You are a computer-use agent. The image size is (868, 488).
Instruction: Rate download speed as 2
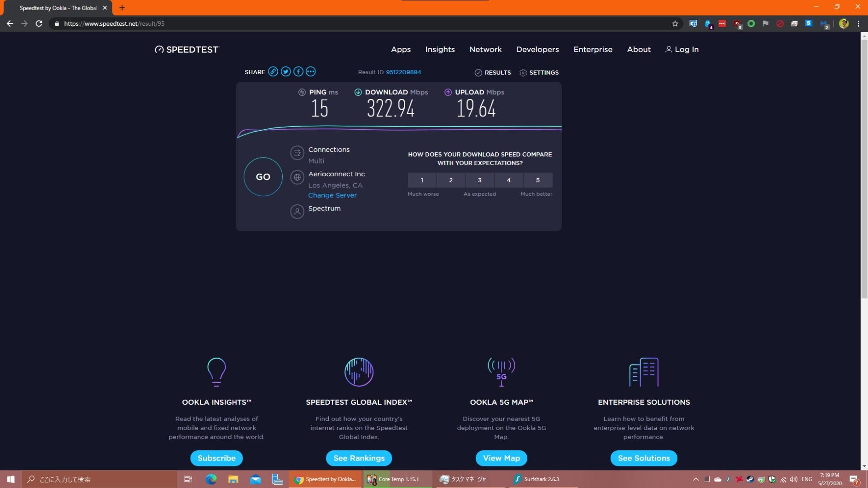tap(451, 180)
